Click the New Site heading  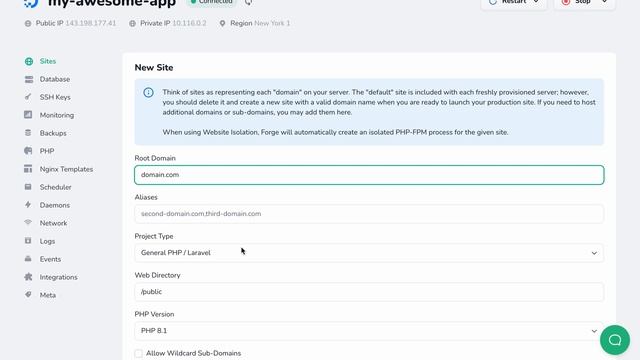(154, 67)
